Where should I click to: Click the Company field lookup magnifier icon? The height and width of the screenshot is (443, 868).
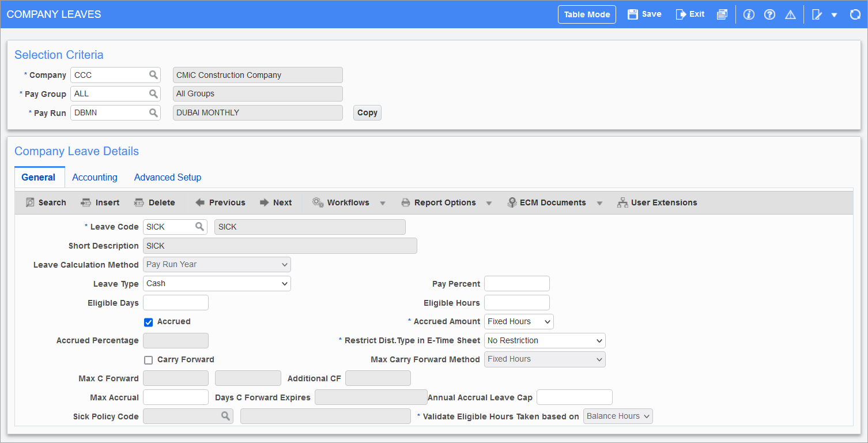click(x=153, y=75)
